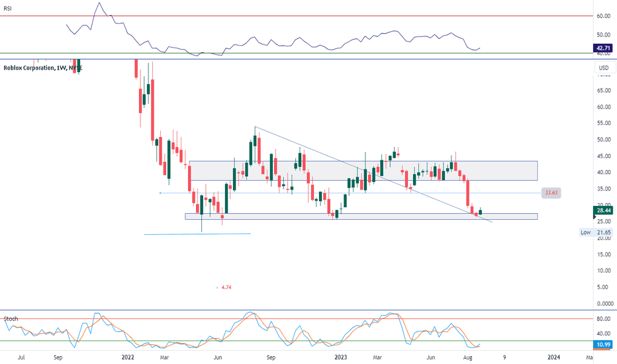Open the USD currency selector
Viewport: 617px width, 364px height.
coord(604,68)
